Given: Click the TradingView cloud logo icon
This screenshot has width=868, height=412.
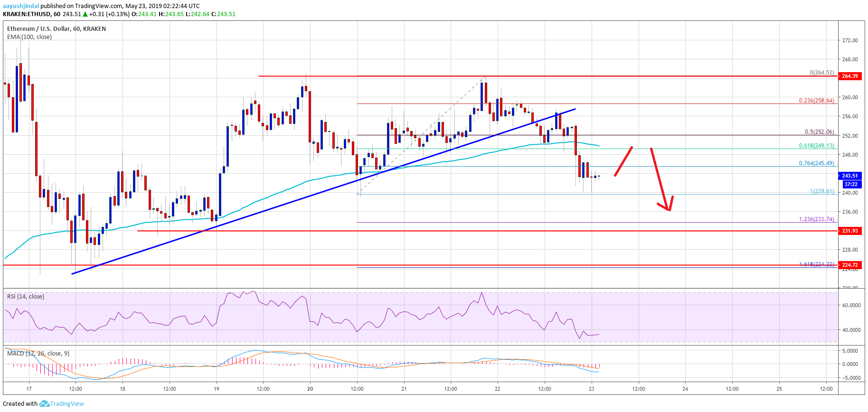Looking at the screenshot, I should pyautogui.click(x=44, y=403).
